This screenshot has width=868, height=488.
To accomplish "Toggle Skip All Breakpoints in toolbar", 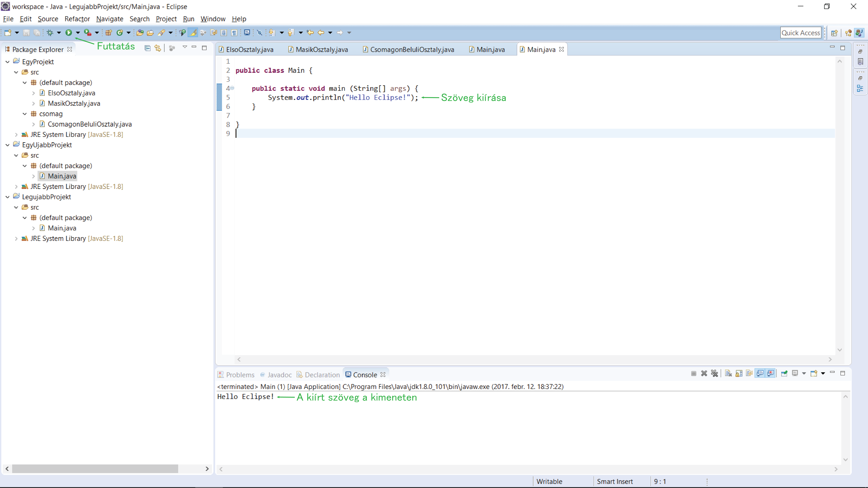I will click(259, 33).
